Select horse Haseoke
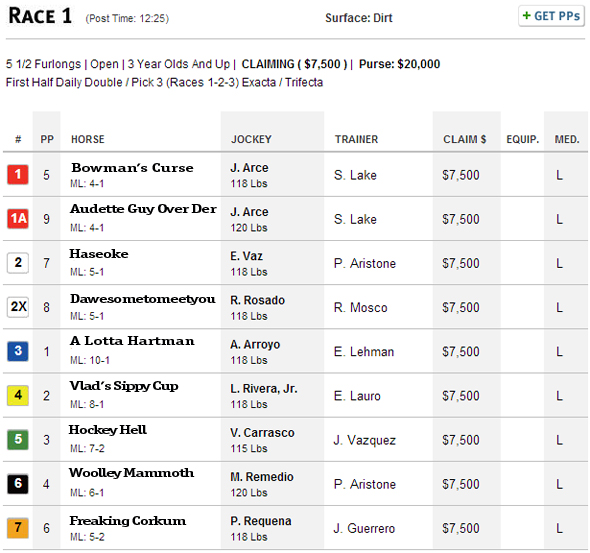Image resolution: width=590 pixels, height=553 pixels. (x=99, y=254)
